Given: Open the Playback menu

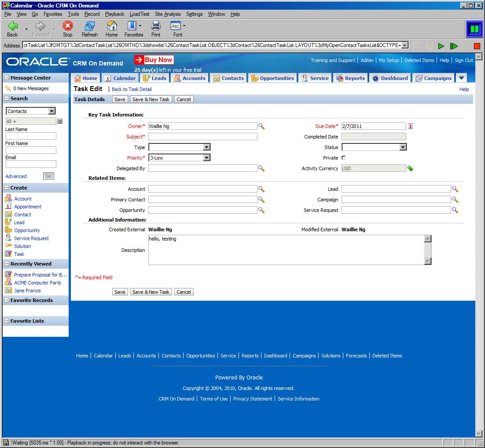Looking at the screenshot, I should 114,14.
